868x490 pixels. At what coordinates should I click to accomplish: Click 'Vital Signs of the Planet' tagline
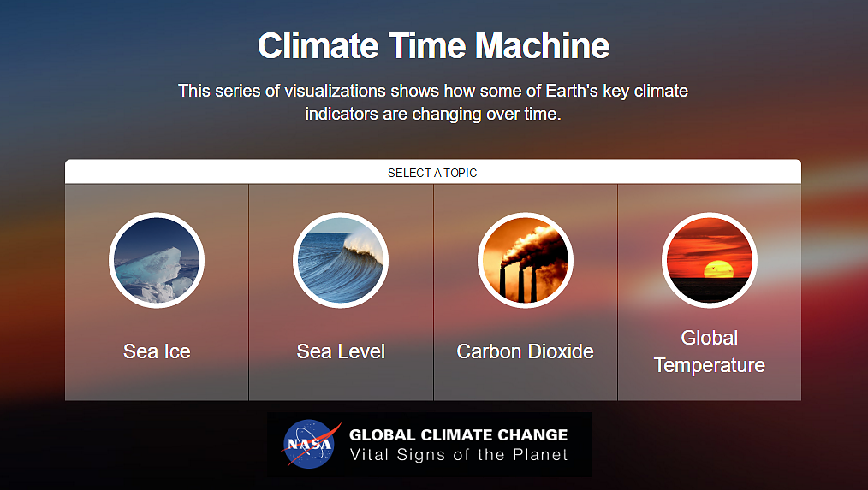pyautogui.click(x=458, y=455)
